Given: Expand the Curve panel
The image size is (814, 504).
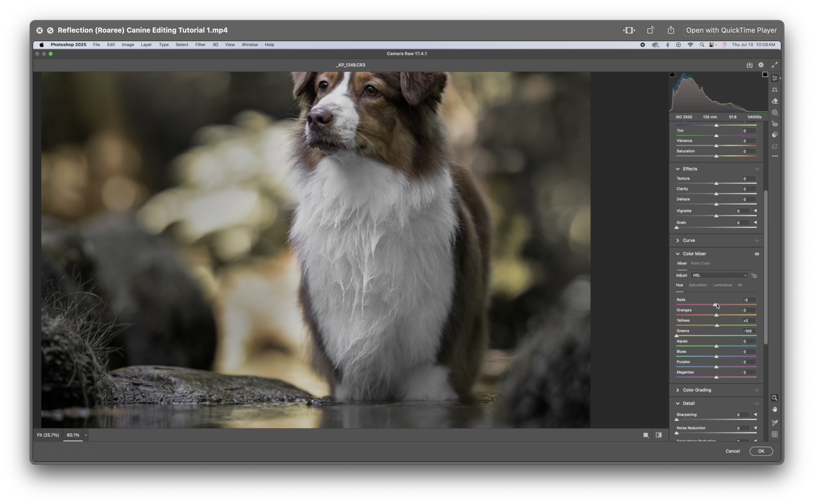Looking at the screenshot, I should click(678, 240).
